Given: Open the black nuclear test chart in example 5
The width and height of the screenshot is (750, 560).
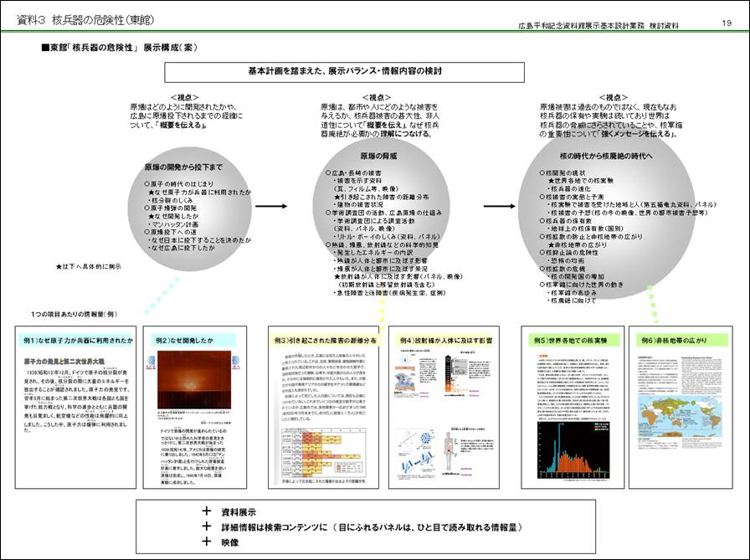Looking at the screenshot, I should tap(573, 450).
